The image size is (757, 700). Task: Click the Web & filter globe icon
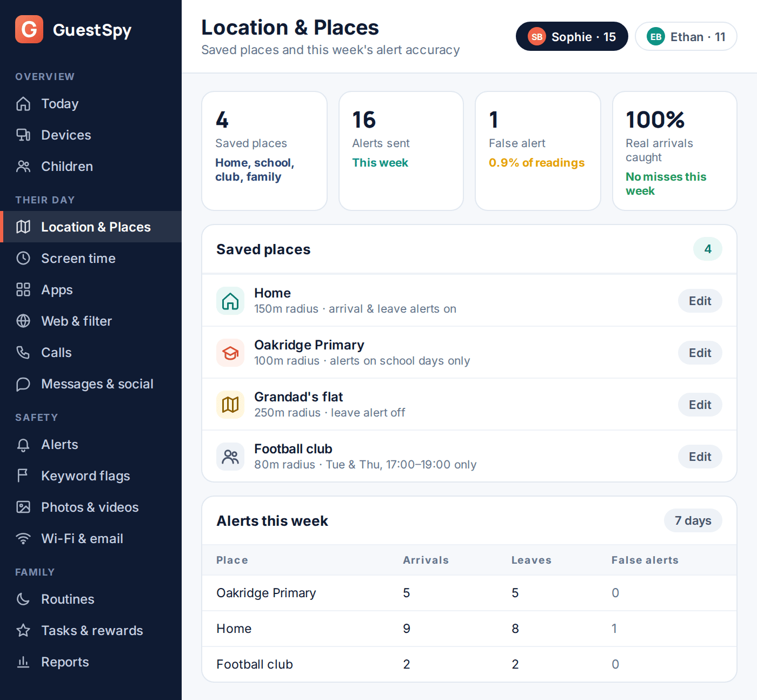(x=23, y=321)
